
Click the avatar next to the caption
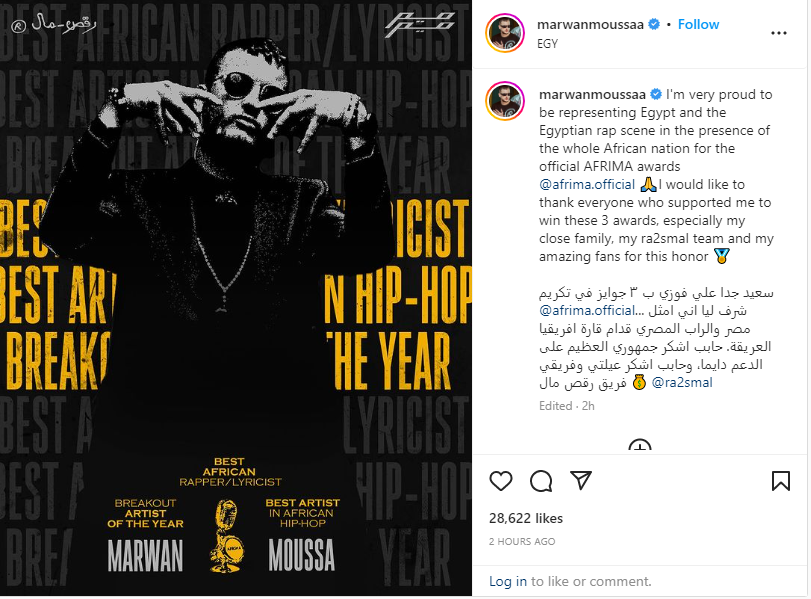[x=505, y=101]
